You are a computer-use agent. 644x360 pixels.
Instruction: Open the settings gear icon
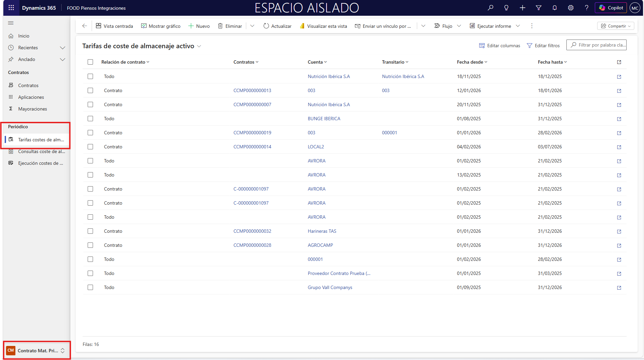point(571,8)
